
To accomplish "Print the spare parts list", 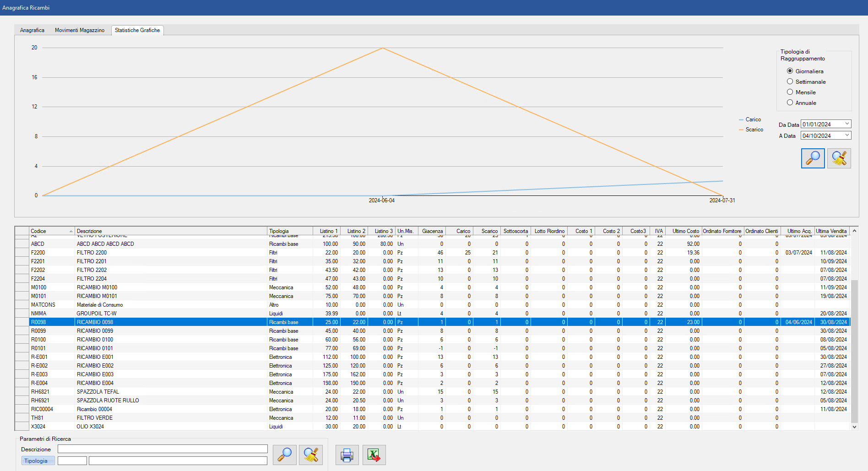I will (347, 455).
